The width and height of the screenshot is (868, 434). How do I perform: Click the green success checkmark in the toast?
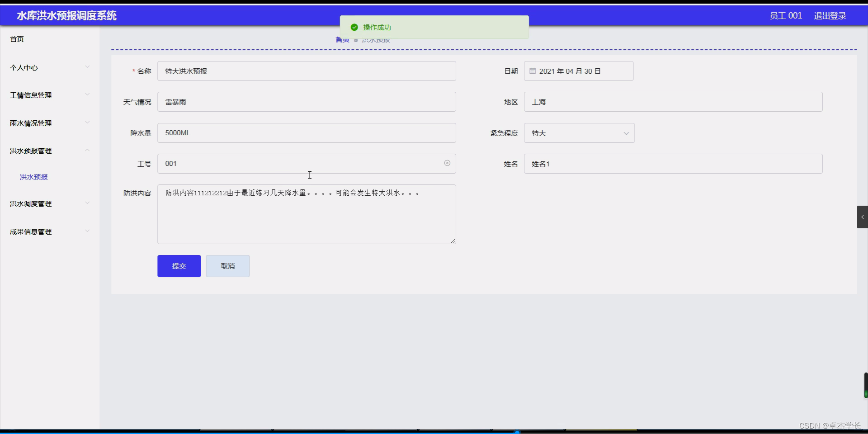coord(354,27)
